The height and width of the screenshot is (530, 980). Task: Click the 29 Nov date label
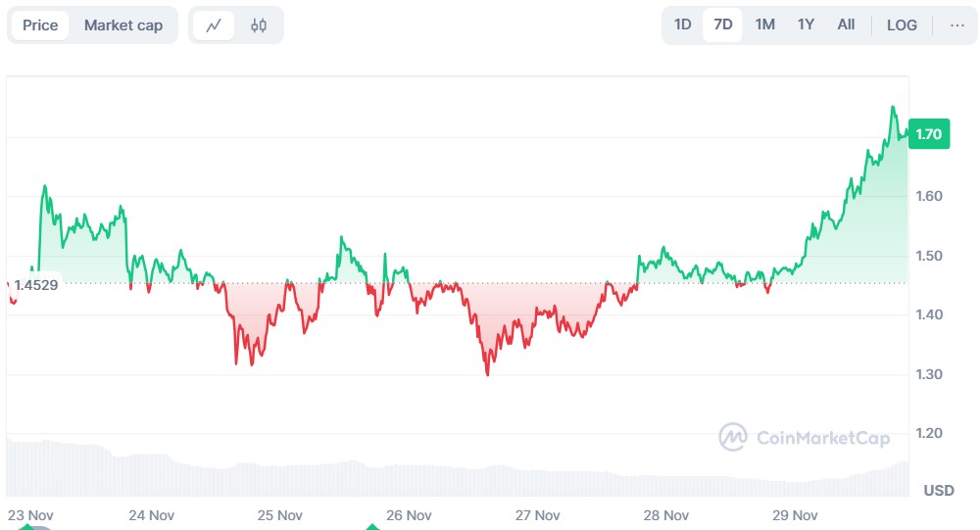(x=795, y=515)
